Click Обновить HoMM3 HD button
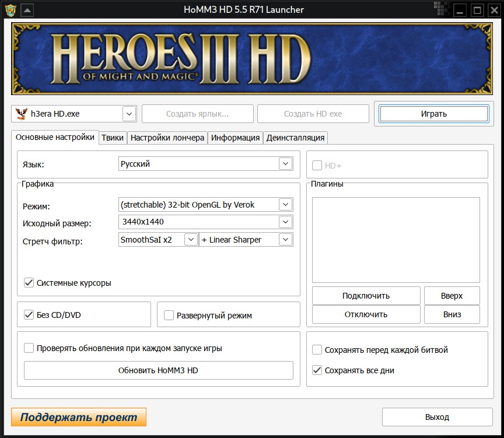The image size is (504, 438). [x=159, y=370]
